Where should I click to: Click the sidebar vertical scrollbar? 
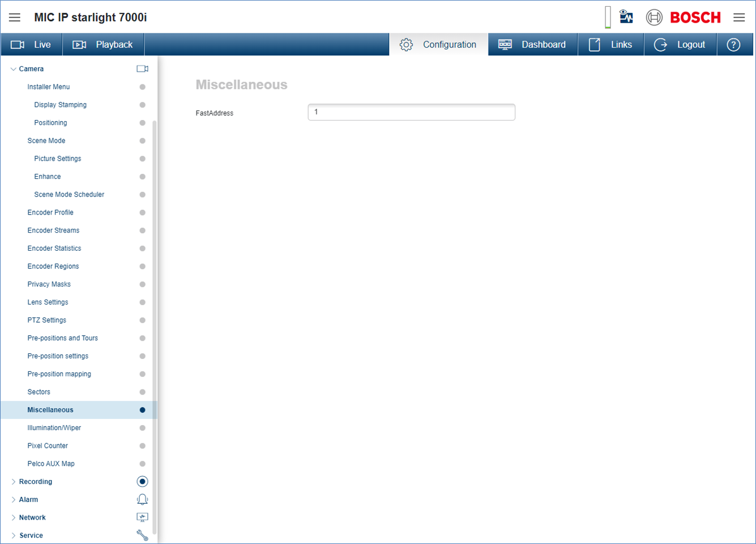coord(155,328)
